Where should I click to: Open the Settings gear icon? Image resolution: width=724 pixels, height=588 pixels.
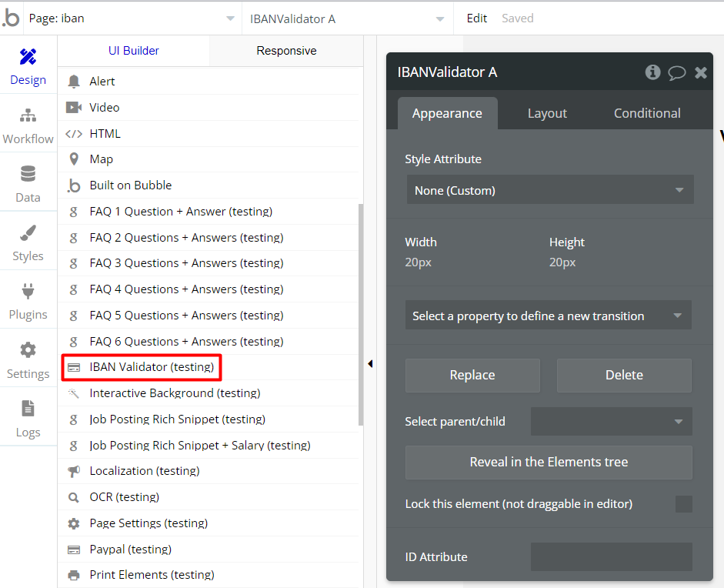point(28,351)
